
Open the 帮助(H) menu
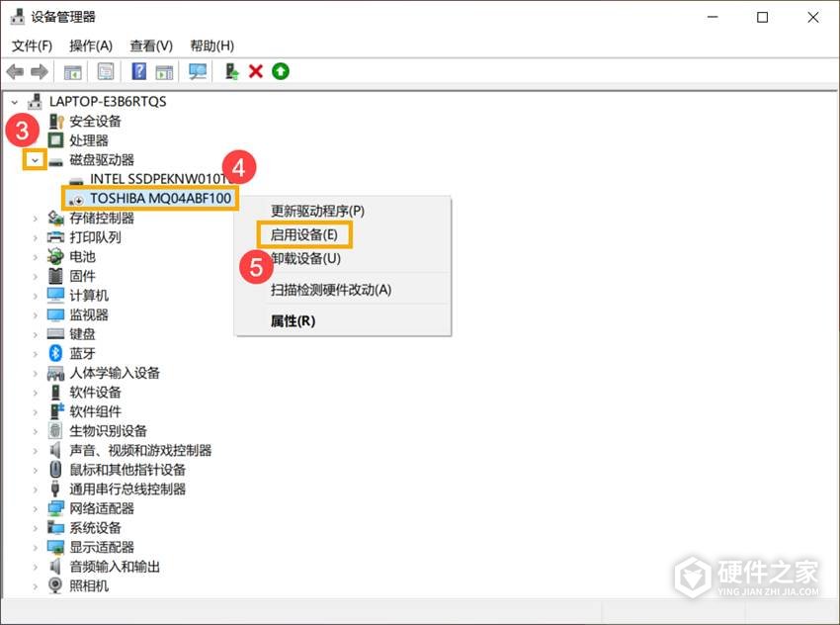click(x=212, y=46)
